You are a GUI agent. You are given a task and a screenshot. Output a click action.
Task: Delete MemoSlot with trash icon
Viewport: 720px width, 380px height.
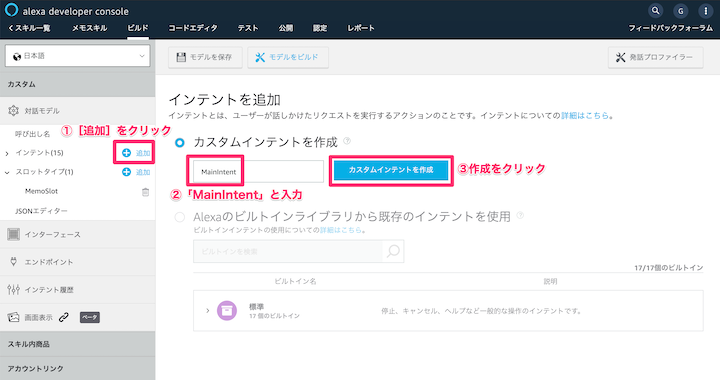tap(146, 192)
